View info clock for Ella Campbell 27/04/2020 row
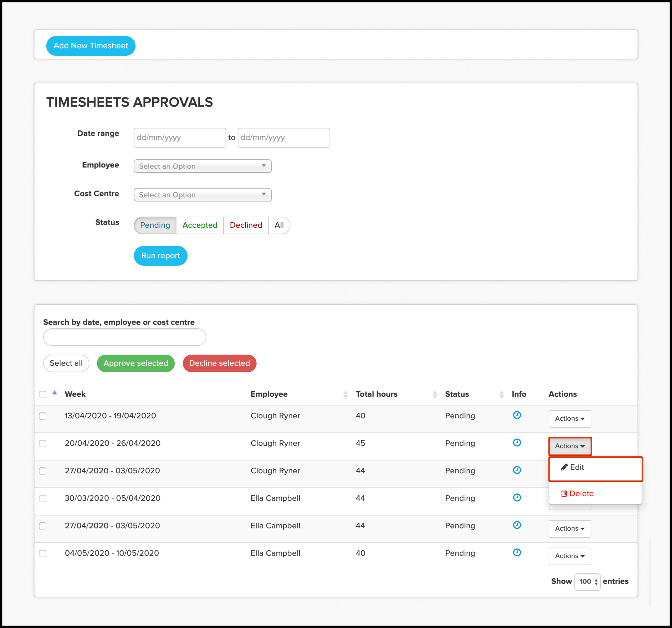Viewport: 672px width, 628px height. [517, 525]
